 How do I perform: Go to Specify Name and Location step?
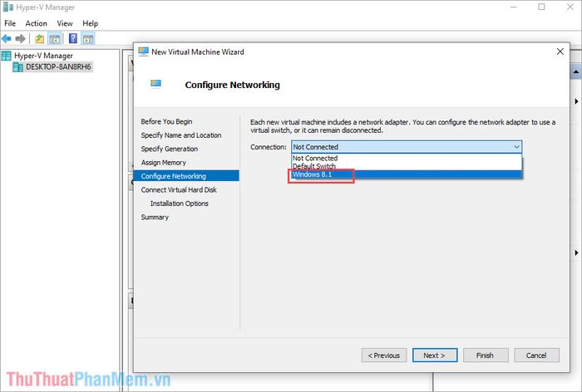[x=181, y=135]
